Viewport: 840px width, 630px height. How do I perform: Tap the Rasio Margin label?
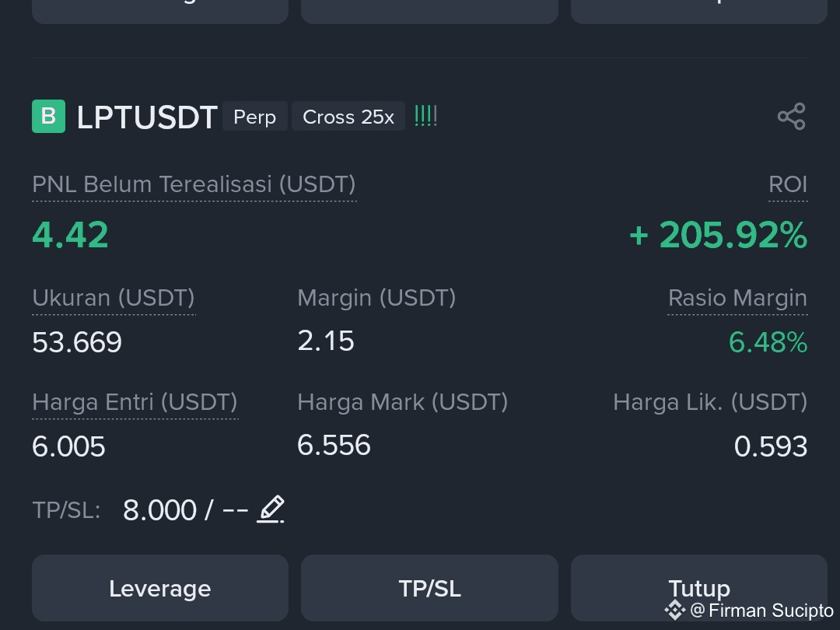[x=737, y=298]
